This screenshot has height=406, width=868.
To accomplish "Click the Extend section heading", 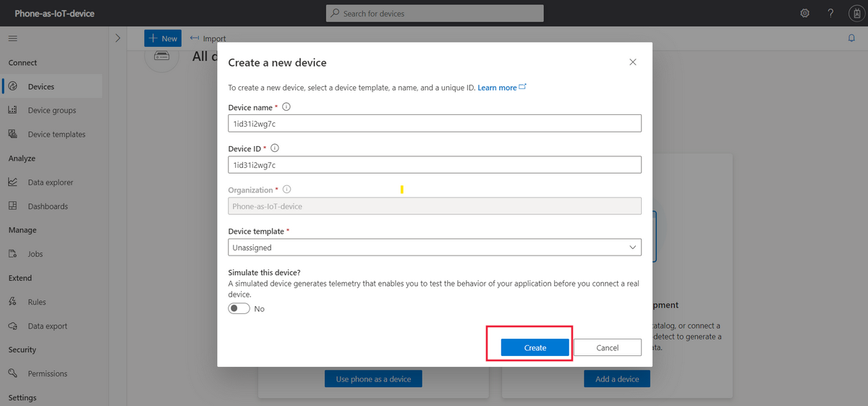I will (x=20, y=278).
